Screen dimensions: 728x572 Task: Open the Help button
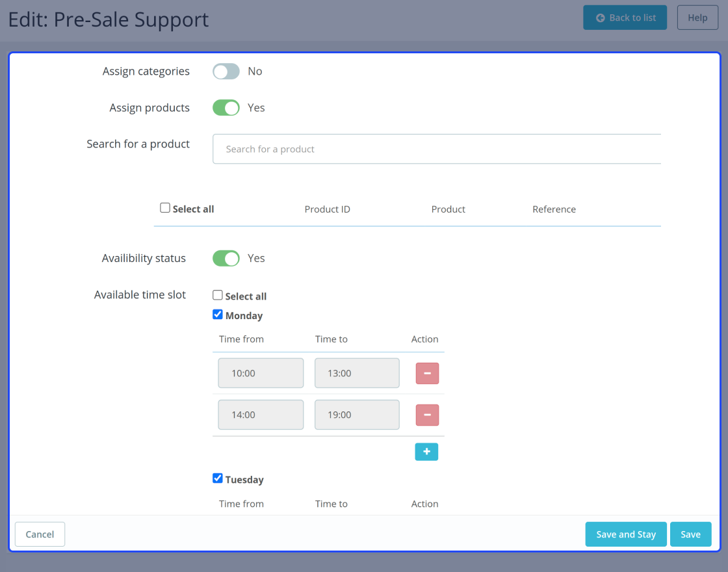pos(697,18)
